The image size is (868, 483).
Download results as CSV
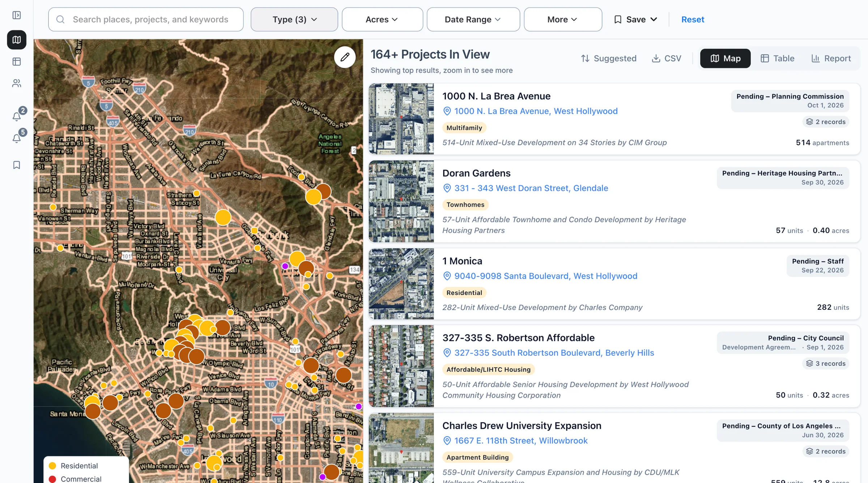coord(666,59)
